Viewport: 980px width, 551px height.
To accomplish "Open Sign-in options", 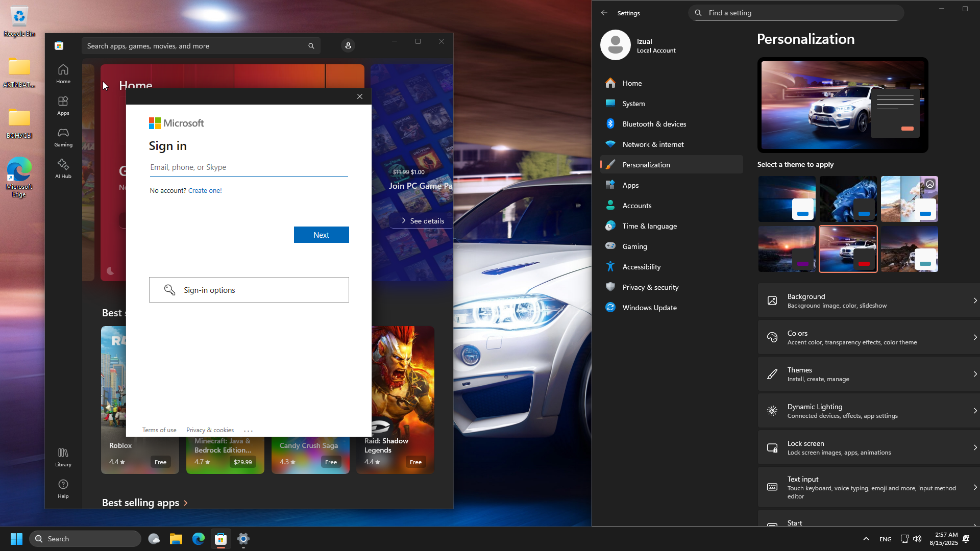I will coord(249,290).
